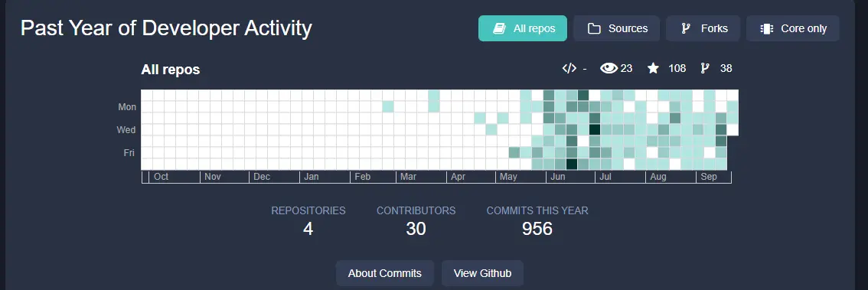Click the Aug month label
This screenshot has height=290, width=868.
pyautogui.click(x=658, y=177)
